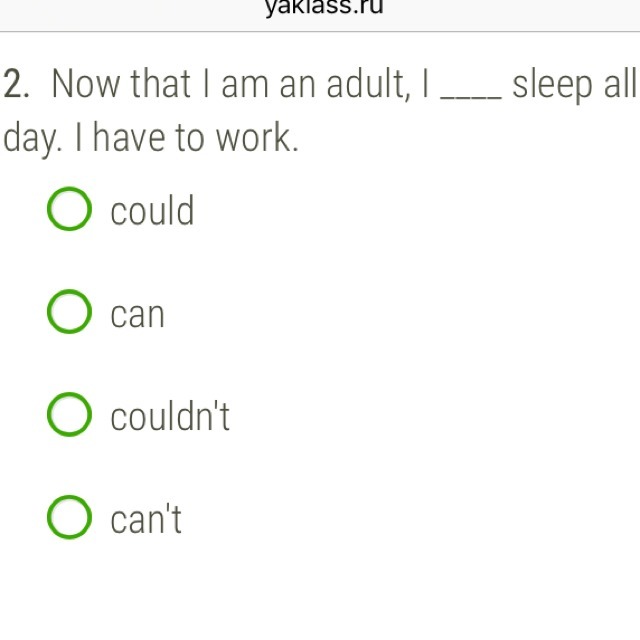Image resolution: width=640 pixels, height=640 pixels.
Task: Select the radio button next to "could"
Action: (69, 210)
